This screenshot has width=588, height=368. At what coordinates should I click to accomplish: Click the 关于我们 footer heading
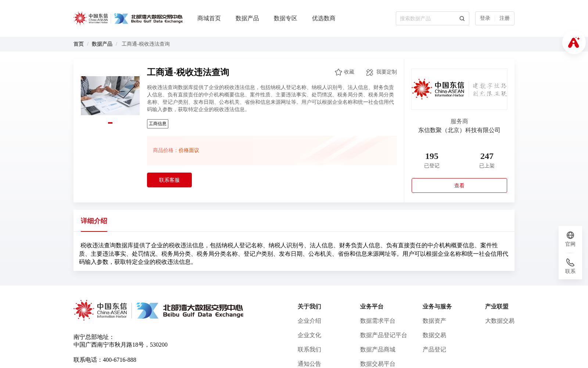[x=309, y=307]
